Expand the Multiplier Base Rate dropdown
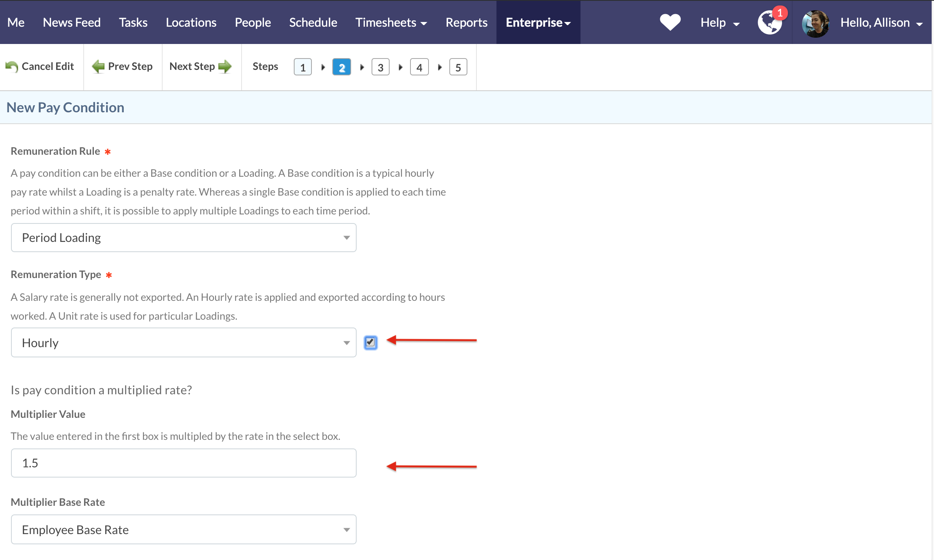 183,530
